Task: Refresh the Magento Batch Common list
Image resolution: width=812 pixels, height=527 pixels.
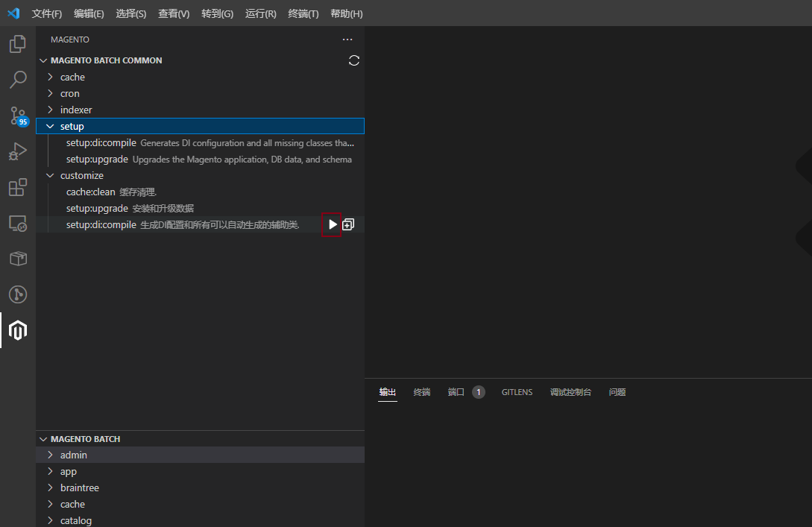Action: click(353, 60)
